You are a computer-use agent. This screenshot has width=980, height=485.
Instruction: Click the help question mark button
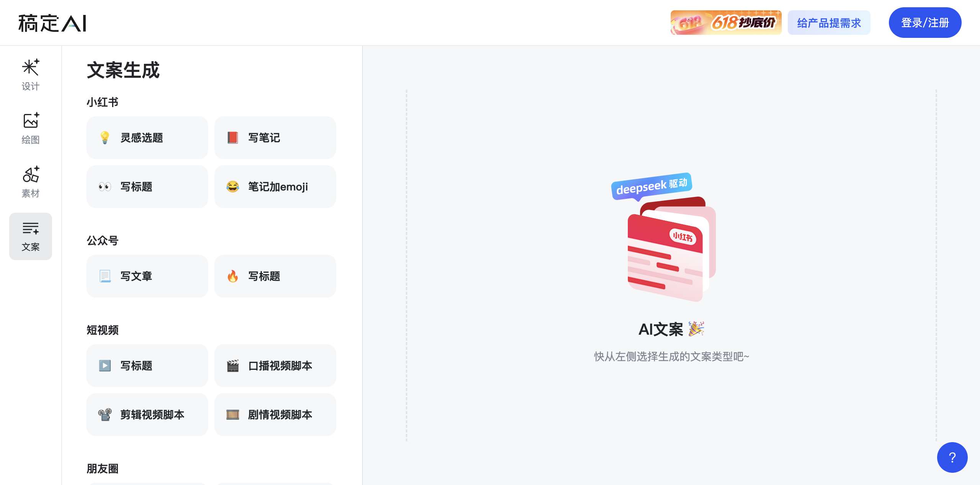(x=952, y=457)
